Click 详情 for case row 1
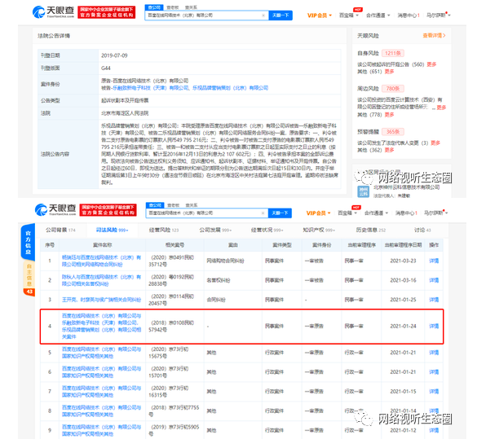The image size is (477, 448). 434,261
